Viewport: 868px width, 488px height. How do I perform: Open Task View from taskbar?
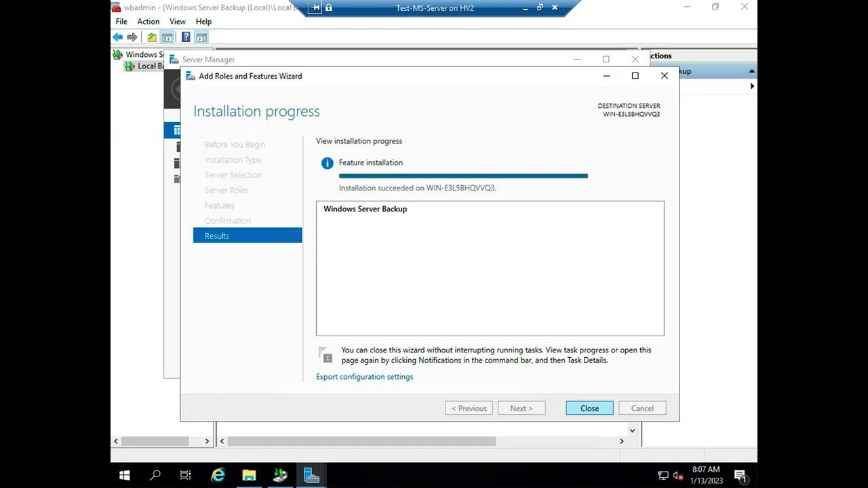(x=185, y=475)
